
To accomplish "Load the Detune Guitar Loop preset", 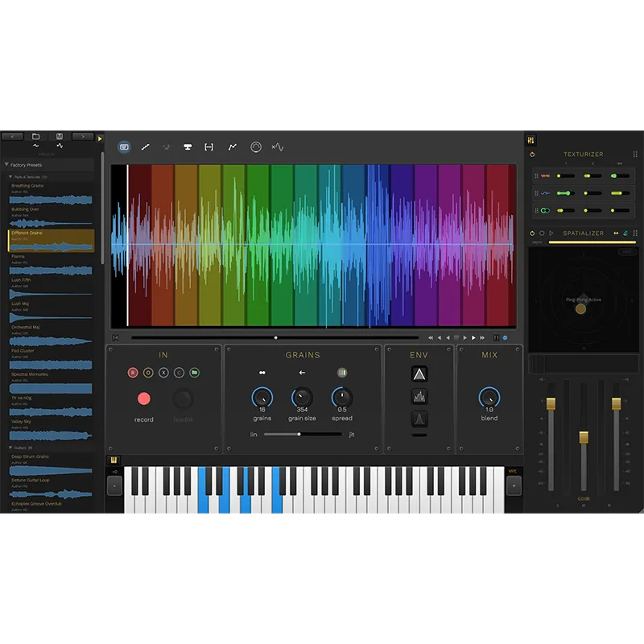I will [51, 489].
